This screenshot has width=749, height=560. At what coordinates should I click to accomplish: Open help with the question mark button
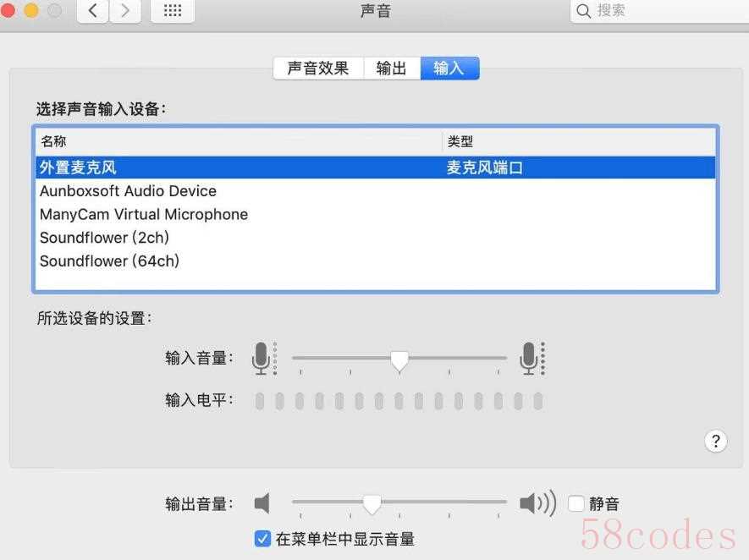tap(715, 441)
